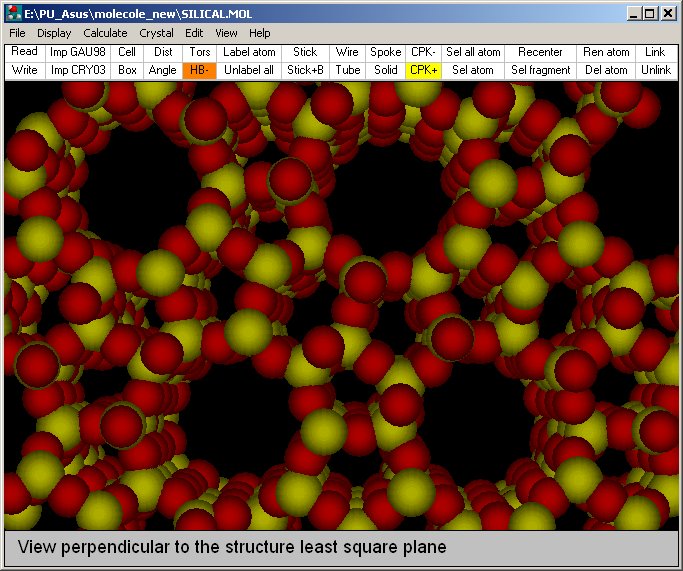
Task: Click the Read button
Action: (24, 52)
